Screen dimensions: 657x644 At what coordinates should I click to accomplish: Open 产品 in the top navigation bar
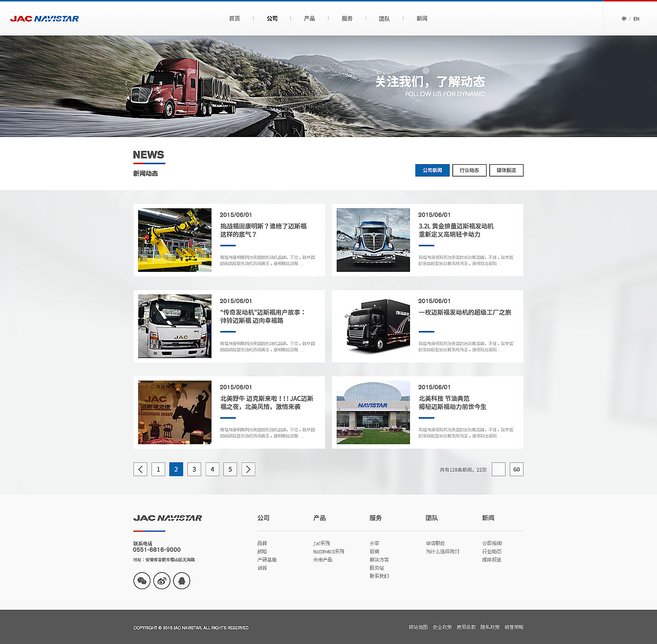click(x=310, y=18)
